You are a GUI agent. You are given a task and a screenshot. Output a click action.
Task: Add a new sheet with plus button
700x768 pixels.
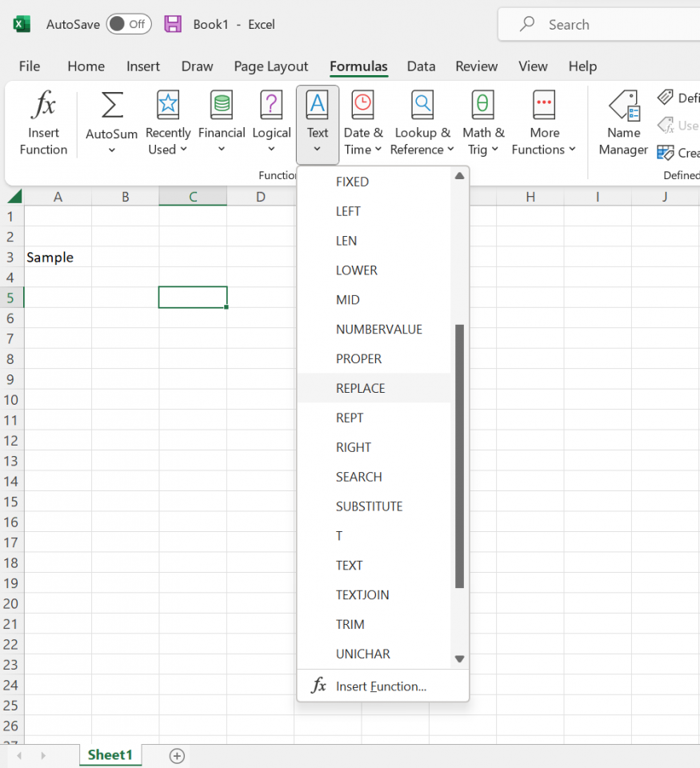point(178,755)
